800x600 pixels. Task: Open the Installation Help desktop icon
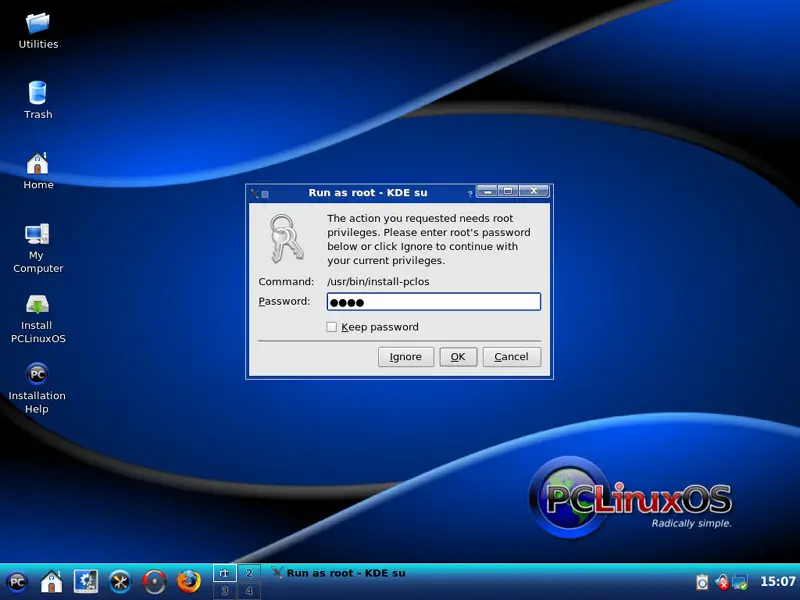click(37, 389)
